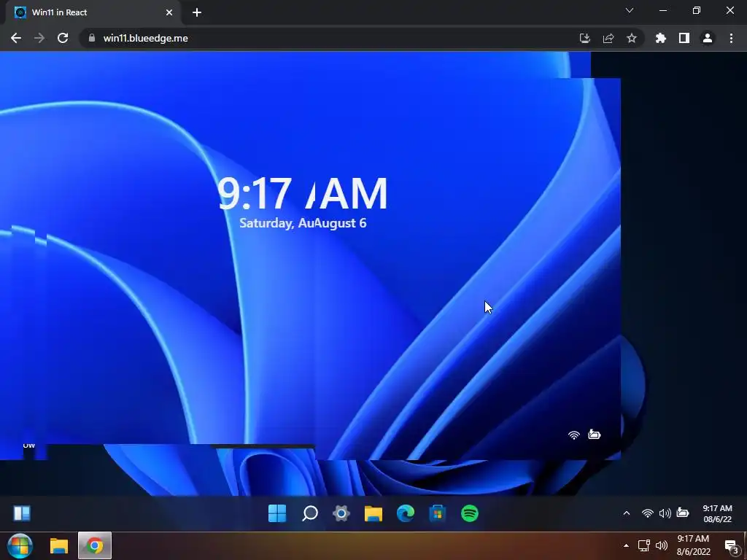Open Chrome Extensions puzzle icon
Screen dimensions: 747x560
[x=661, y=38]
